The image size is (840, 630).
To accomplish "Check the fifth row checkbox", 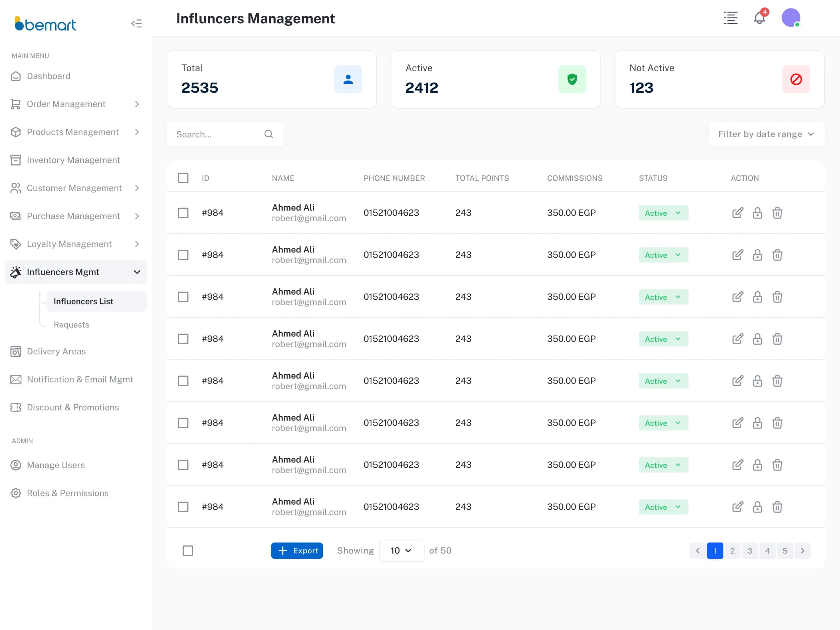I will click(x=183, y=381).
